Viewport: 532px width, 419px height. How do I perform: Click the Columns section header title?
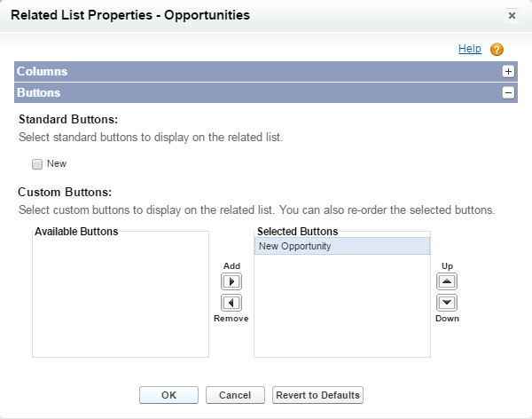43,71
